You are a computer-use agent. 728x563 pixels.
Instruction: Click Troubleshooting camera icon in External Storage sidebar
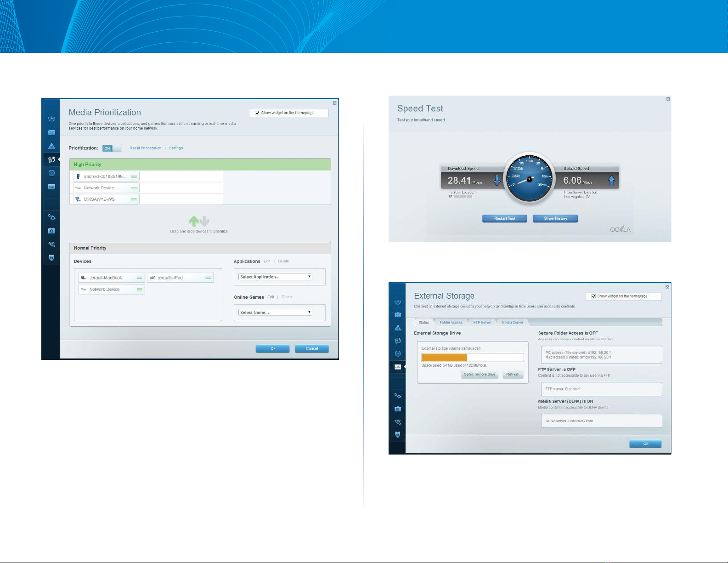point(398,409)
